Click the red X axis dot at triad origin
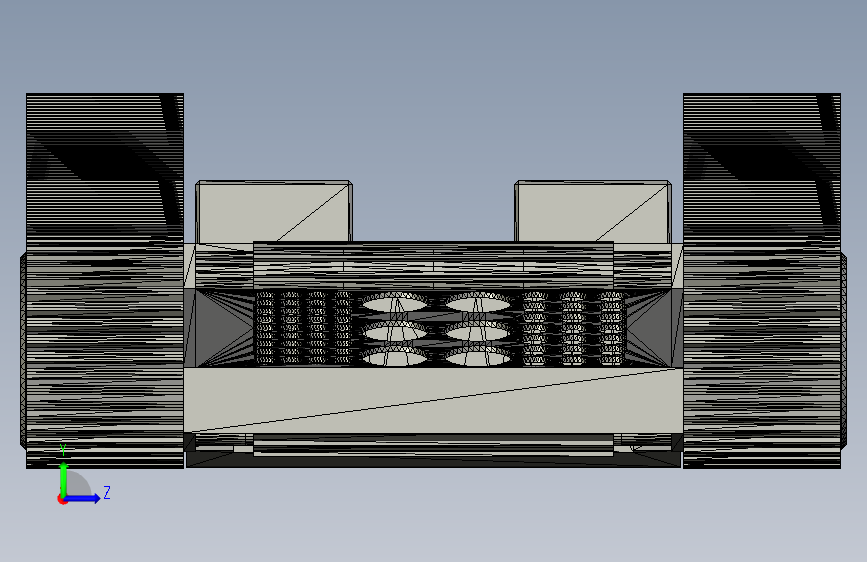This screenshot has height=562, width=867. click(x=62, y=500)
